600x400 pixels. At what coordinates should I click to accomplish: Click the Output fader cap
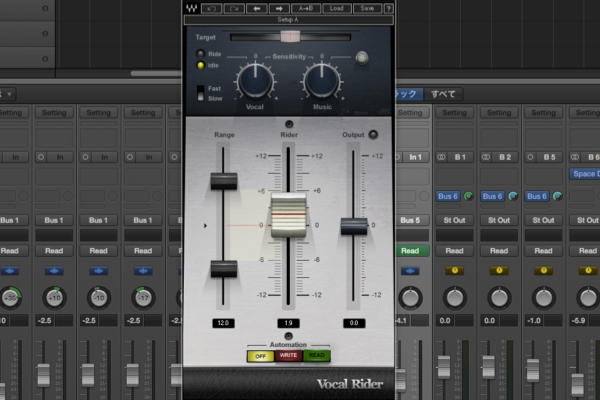[x=354, y=226]
